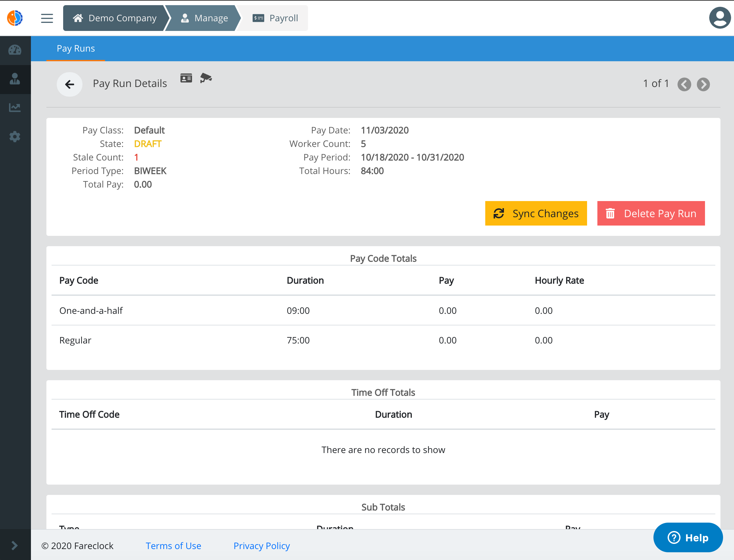Viewport: 734px width, 560px height.
Task: Click the © 2020 Fareclock footer text
Action: click(x=77, y=546)
